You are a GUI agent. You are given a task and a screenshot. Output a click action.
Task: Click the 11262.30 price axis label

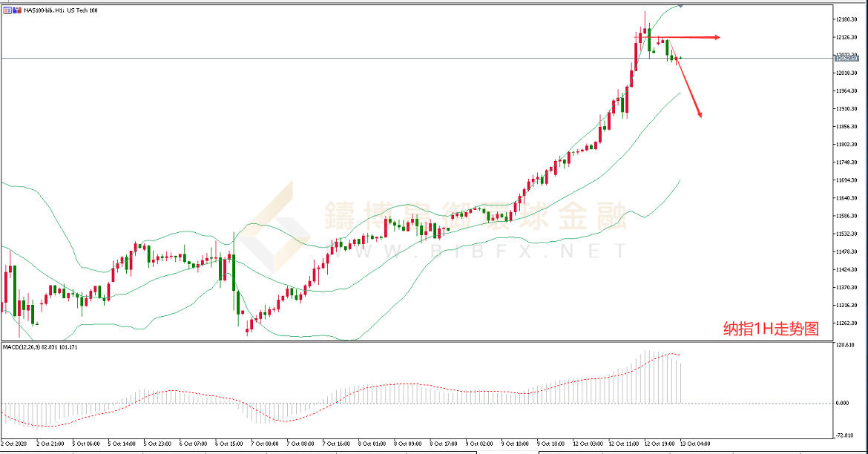[846, 323]
